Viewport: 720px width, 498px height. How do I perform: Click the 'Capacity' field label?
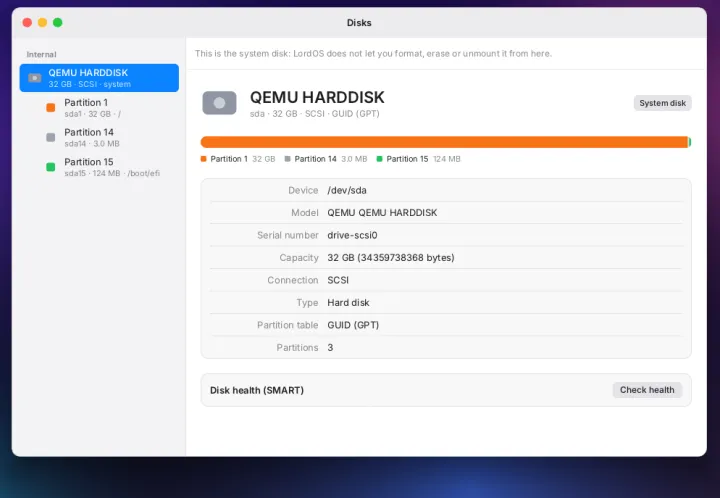click(x=299, y=258)
